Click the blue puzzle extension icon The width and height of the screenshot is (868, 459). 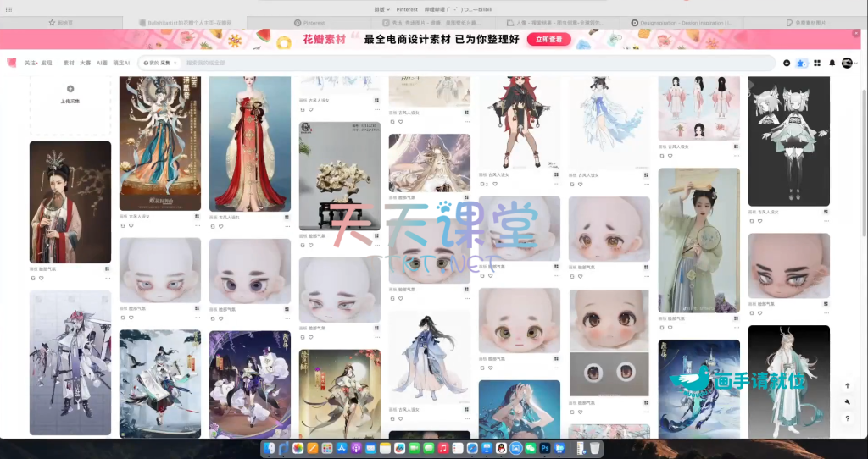click(x=802, y=63)
